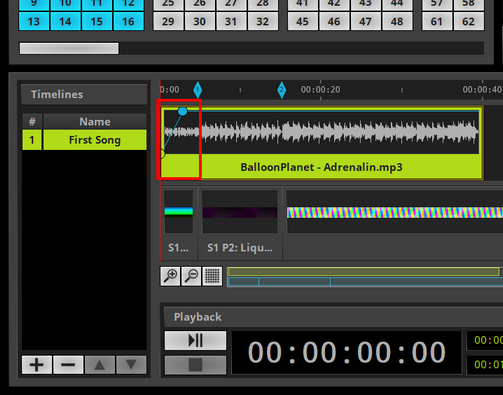Click the timeline zoom in magnifier
503x395 pixels.
tap(170, 276)
